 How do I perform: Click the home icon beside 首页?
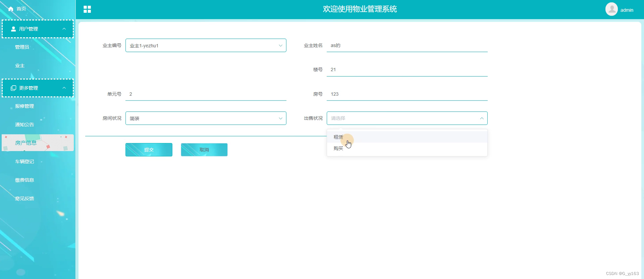click(x=11, y=9)
